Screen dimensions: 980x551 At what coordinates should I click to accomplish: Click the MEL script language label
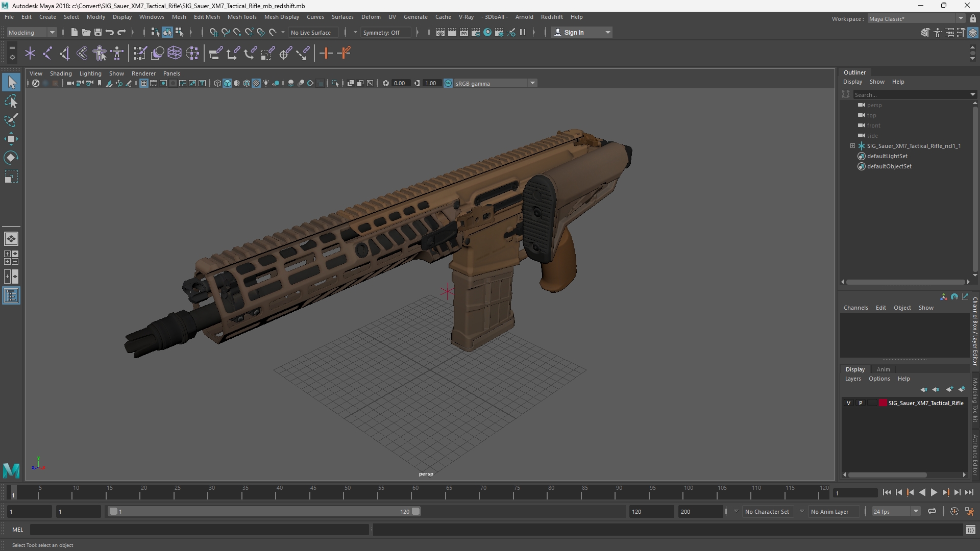click(18, 530)
